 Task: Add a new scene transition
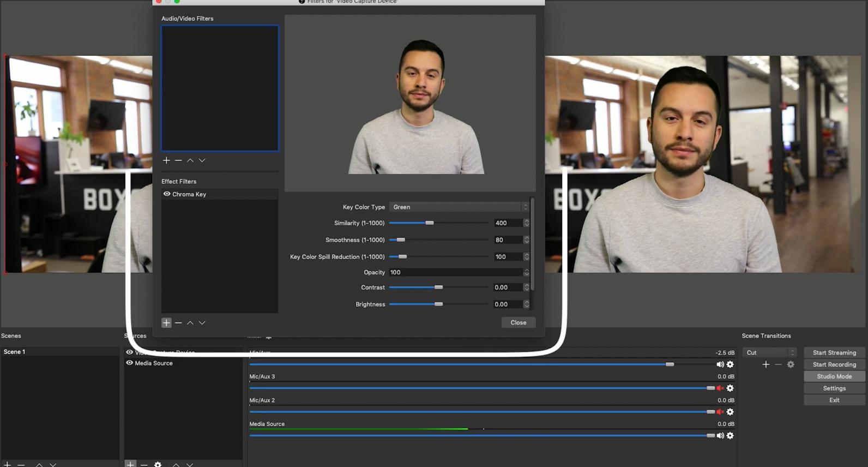point(765,364)
